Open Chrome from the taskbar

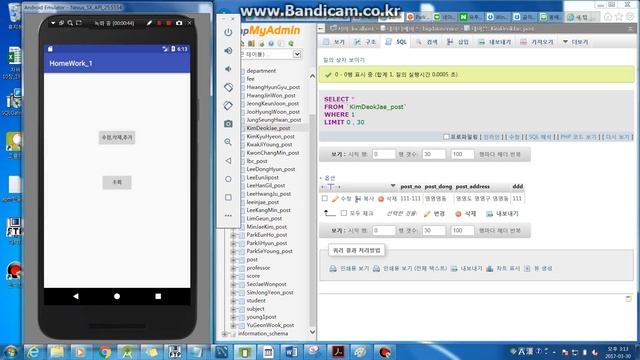[104, 352]
